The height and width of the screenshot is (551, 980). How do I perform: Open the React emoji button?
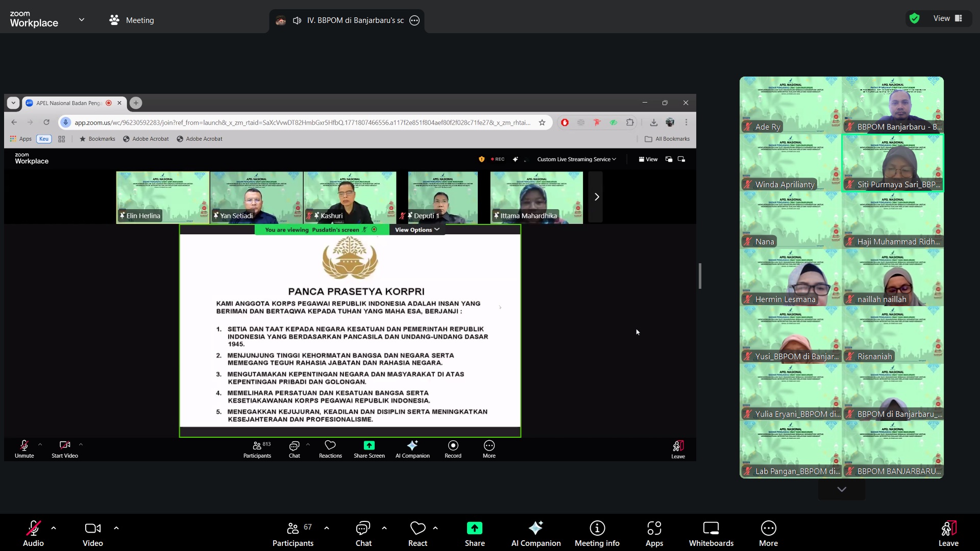[418, 533]
